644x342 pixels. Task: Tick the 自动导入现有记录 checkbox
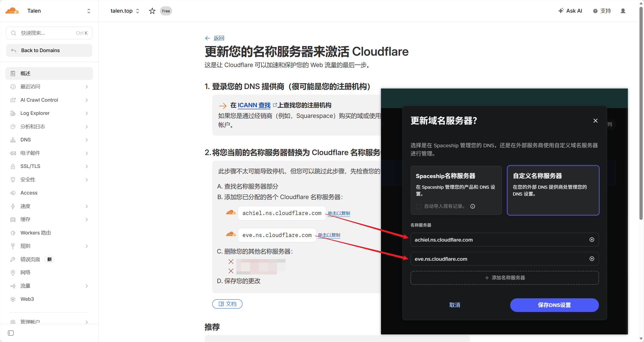pyautogui.click(x=419, y=206)
